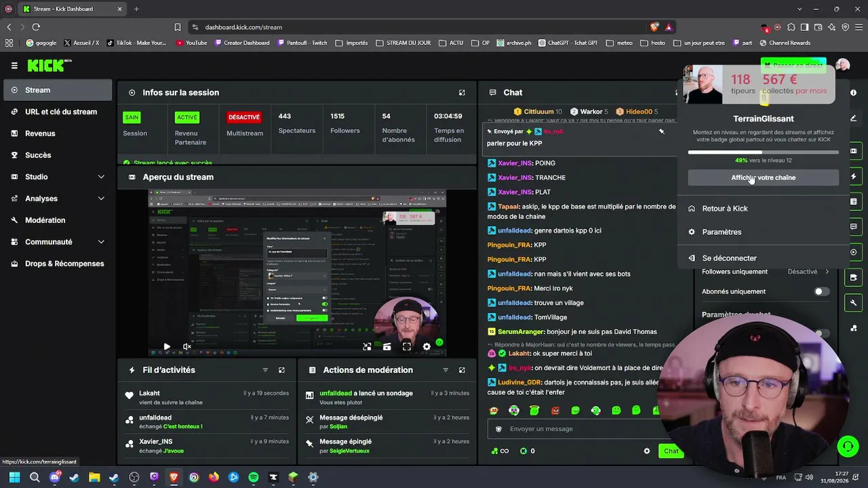Image resolution: width=868 pixels, height=488 pixels.
Task: Unmute the stream preview audio
Action: pyautogui.click(x=187, y=346)
